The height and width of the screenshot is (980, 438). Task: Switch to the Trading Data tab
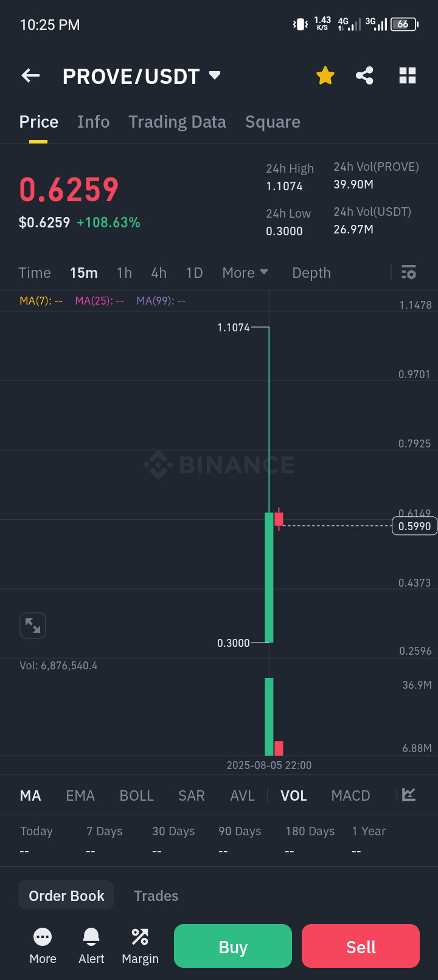(177, 122)
